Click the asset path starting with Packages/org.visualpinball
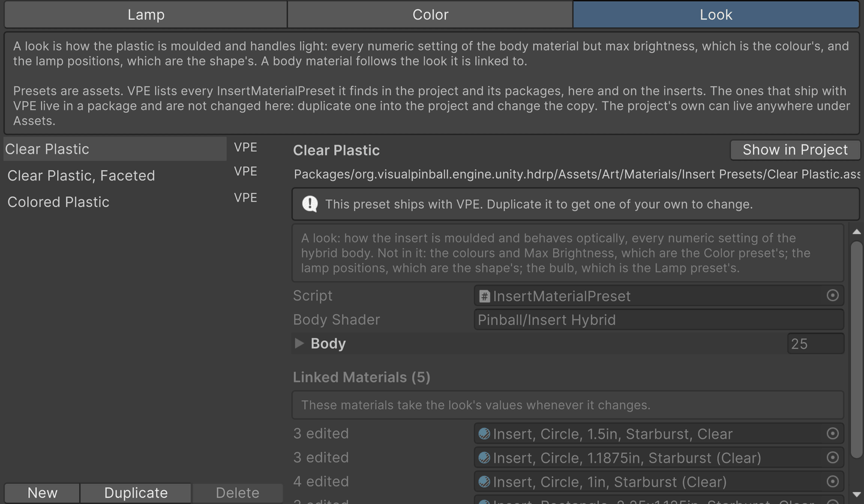864x504 pixels. (x=577, y=175)
